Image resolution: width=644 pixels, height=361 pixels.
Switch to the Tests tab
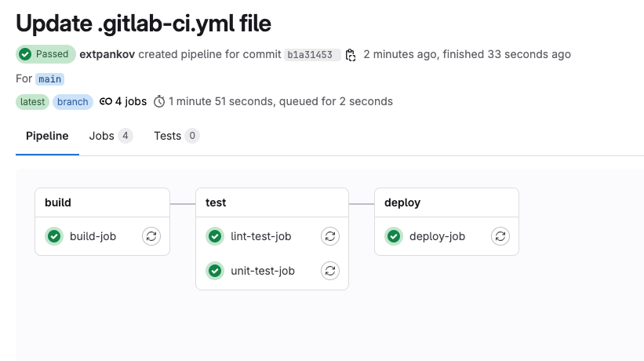coord(176,136)
